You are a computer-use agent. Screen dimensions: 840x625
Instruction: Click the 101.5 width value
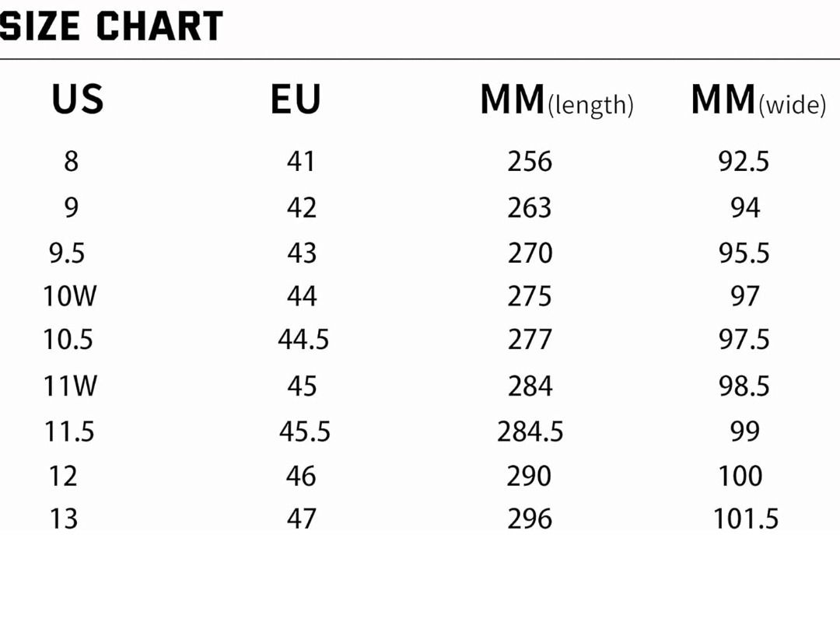point(745,519)
